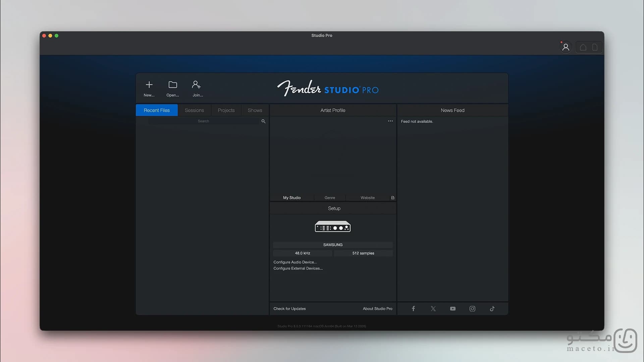Click Check for Updates
The height and width of the screenshot is (362, 644).
tap(289, 309)
